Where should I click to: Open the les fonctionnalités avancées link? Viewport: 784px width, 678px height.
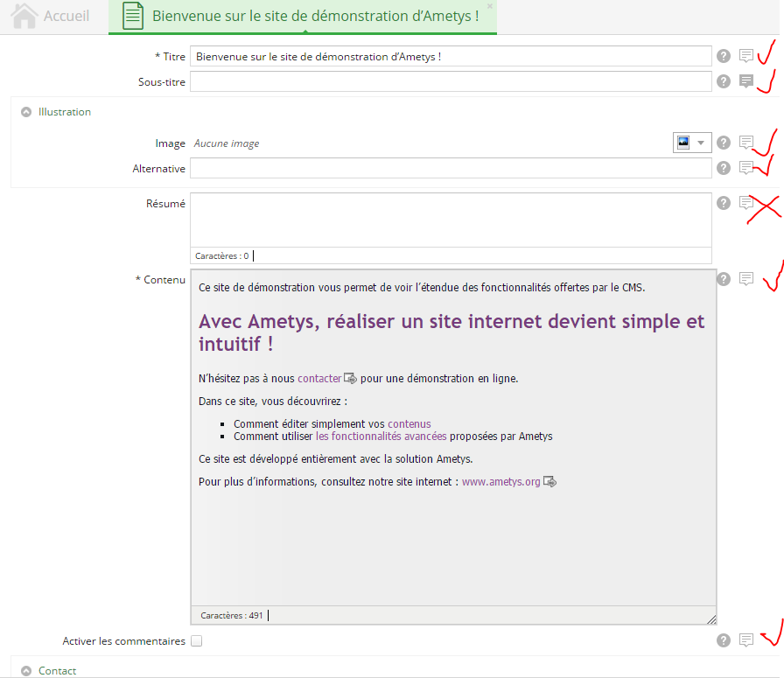coord(381,436)
